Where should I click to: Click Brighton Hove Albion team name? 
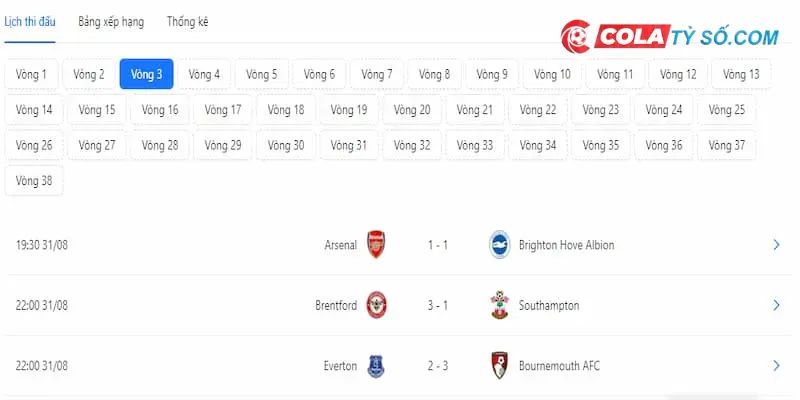click(566, 245)
